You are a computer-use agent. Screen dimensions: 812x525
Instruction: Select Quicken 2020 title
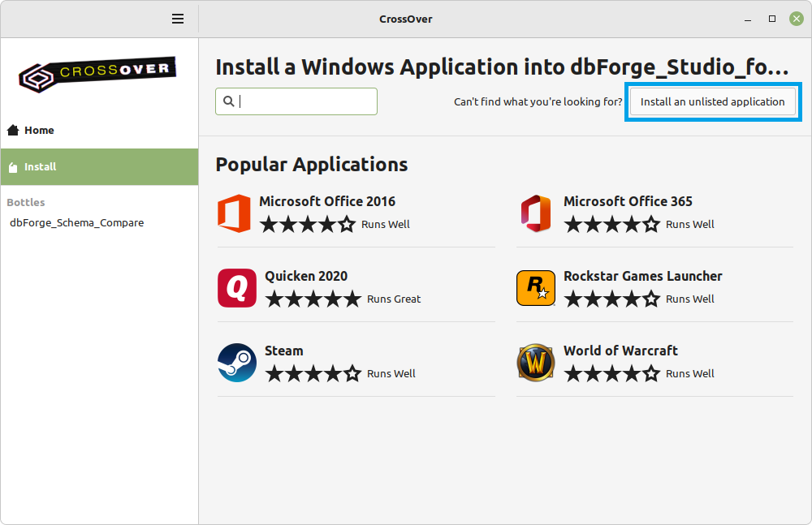coord(306,276)
